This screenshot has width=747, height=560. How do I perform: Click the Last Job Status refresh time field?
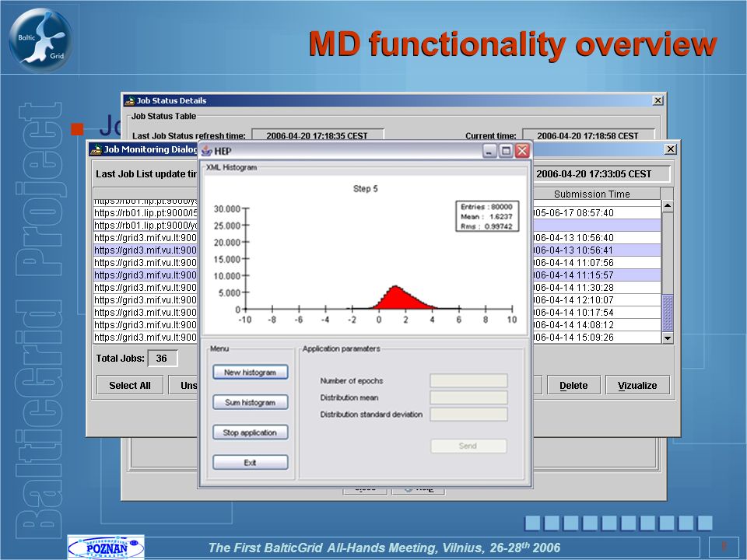tap(317, 135)
